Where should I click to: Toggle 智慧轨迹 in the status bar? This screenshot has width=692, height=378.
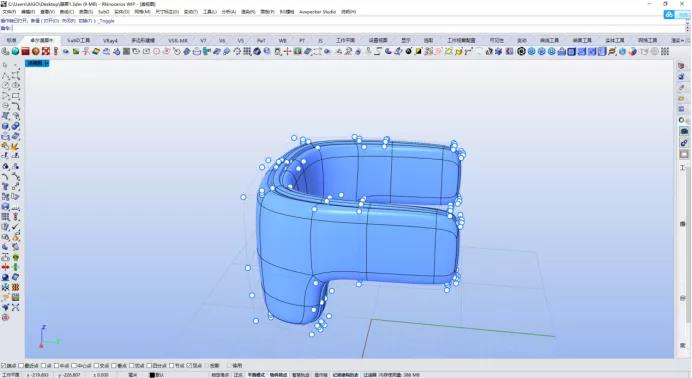[300, 375]
